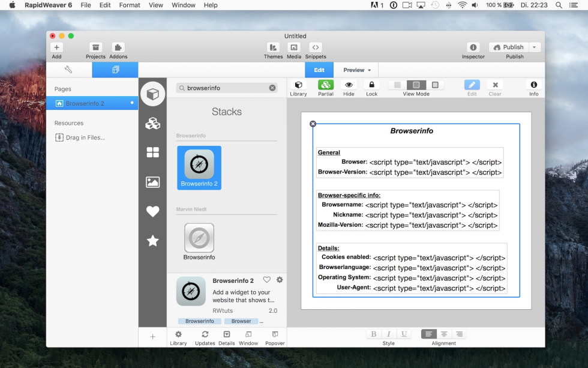Clear the stacks search field
The height and width of the screenshot is (368, 588).
(272, 88)
